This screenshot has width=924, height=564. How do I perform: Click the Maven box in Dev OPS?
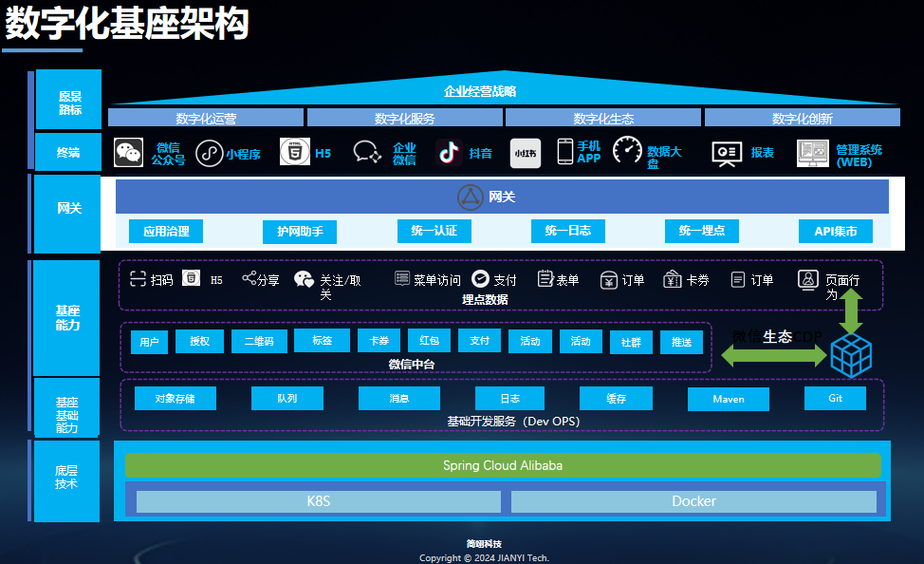coord(729,399)
